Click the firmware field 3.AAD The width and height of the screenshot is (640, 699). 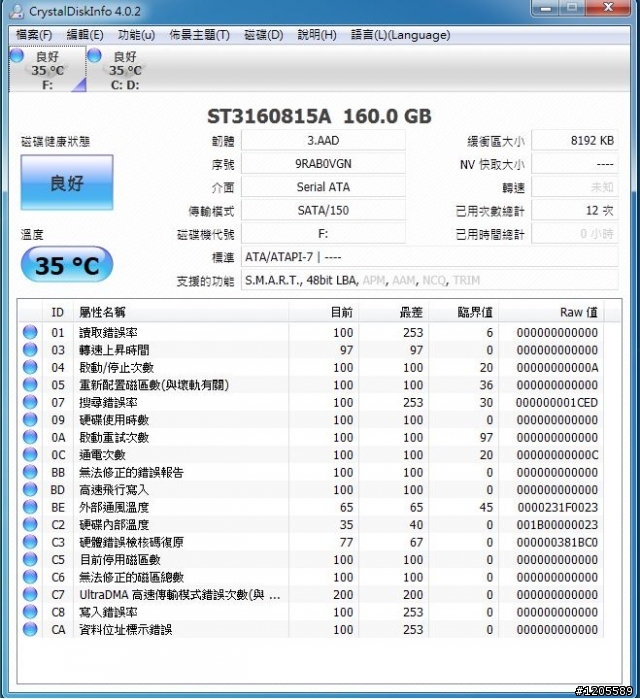click(323, 141)
